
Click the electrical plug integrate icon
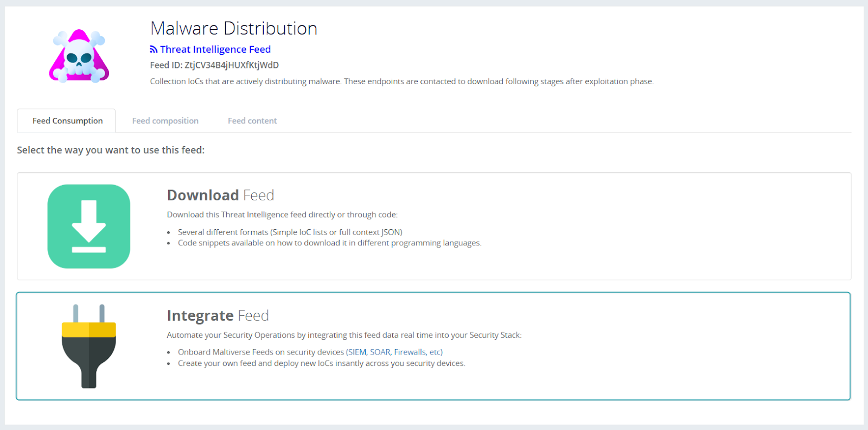[89, 346]
